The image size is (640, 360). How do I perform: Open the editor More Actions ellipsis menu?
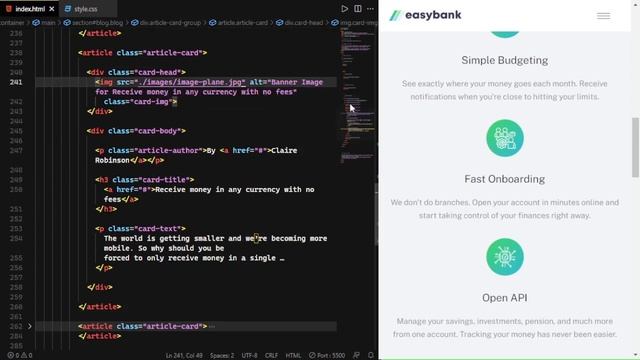(370, 9)
